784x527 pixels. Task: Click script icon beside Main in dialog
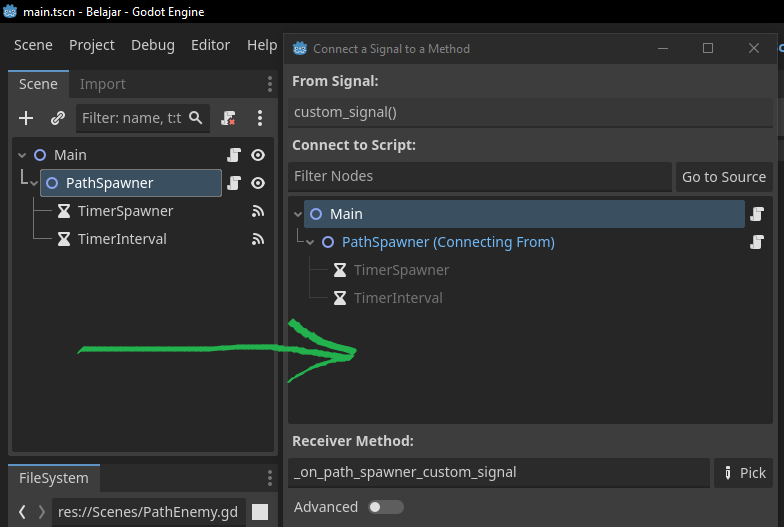click(757, 214)
